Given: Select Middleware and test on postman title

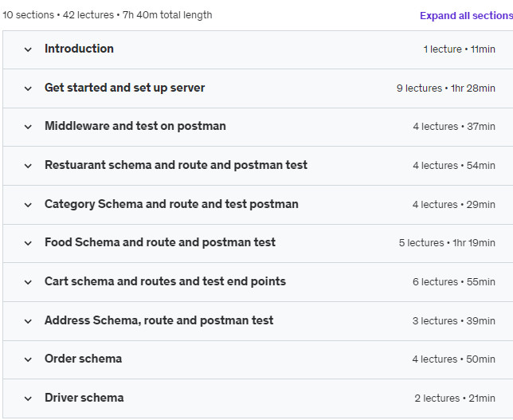Looking at the screenshot, I should click(x=135, y=126).
